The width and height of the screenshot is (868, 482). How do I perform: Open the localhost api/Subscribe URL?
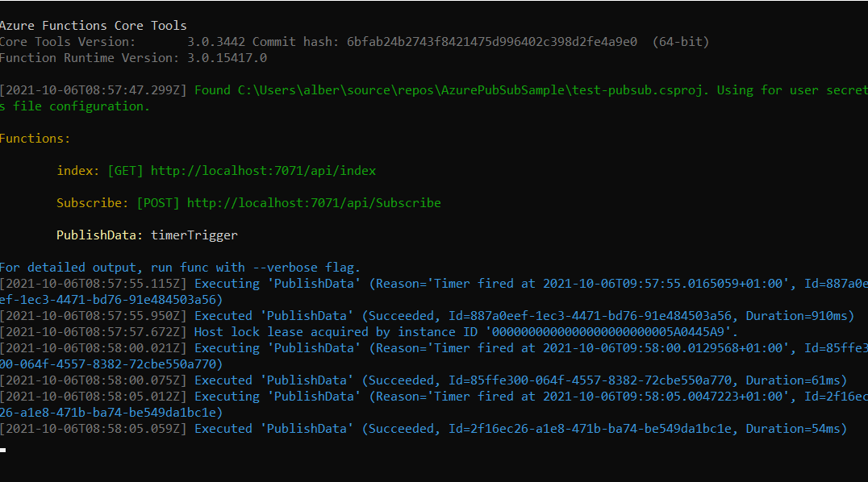[314, 203]
